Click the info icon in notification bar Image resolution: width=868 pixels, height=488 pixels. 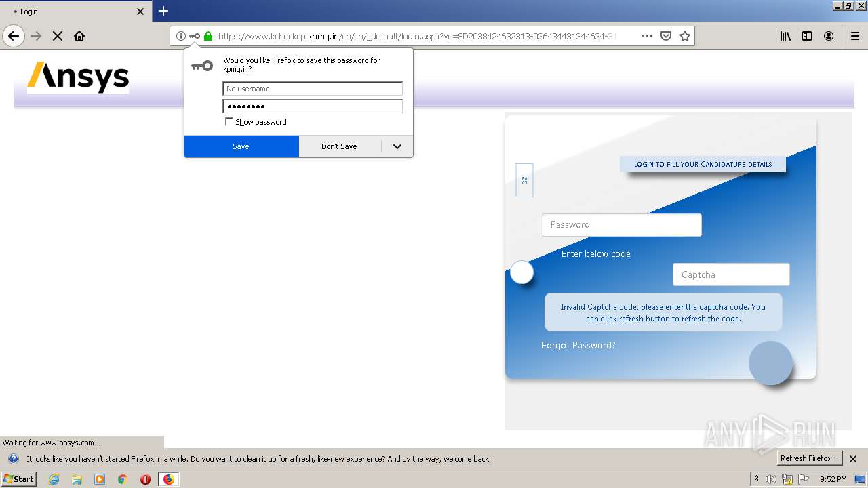pos(13,459)
